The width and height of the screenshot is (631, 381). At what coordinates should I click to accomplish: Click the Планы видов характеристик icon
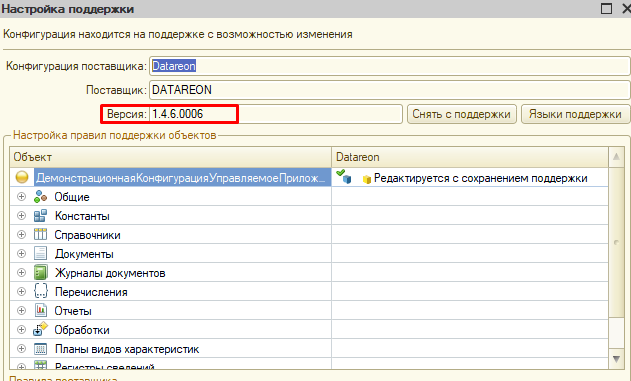point(40,348)
